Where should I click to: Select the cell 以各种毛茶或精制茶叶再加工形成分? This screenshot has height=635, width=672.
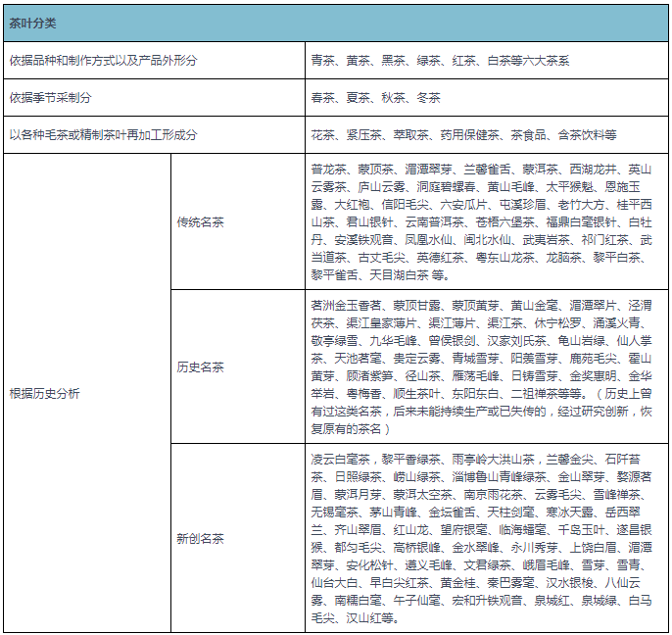point(155,135)
